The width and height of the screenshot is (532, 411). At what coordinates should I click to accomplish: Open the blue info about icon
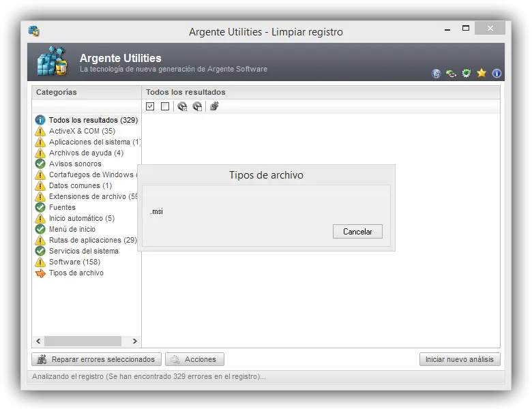pyautogui.click(x=497, y=73)
